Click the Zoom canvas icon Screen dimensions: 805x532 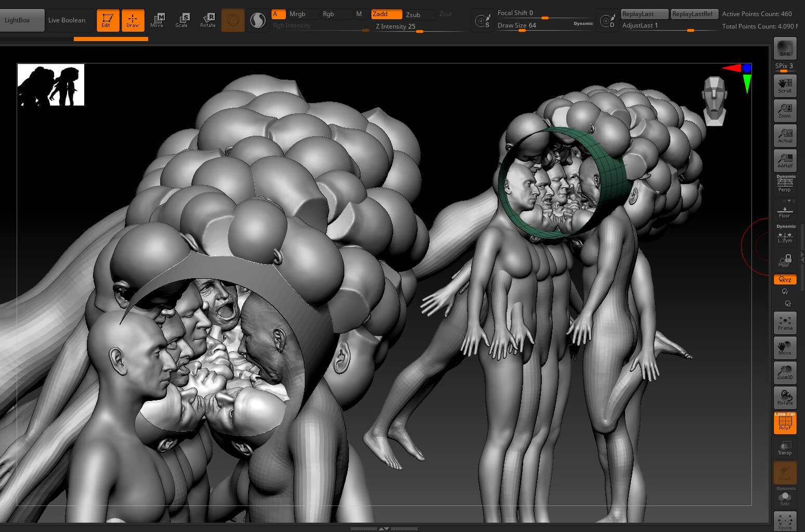785,110
